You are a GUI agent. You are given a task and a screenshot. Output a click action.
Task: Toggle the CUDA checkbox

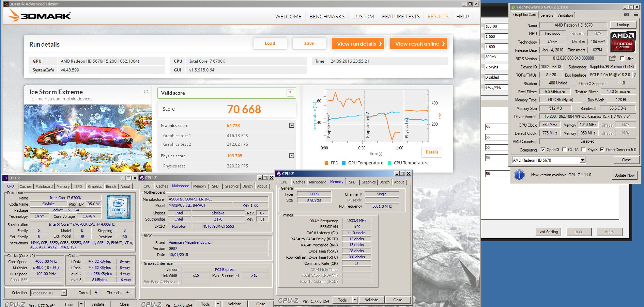click(x=564, y=149)
